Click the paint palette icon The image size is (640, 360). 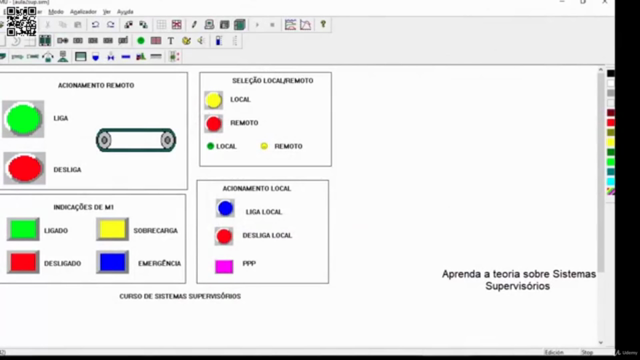pos(186,41)
